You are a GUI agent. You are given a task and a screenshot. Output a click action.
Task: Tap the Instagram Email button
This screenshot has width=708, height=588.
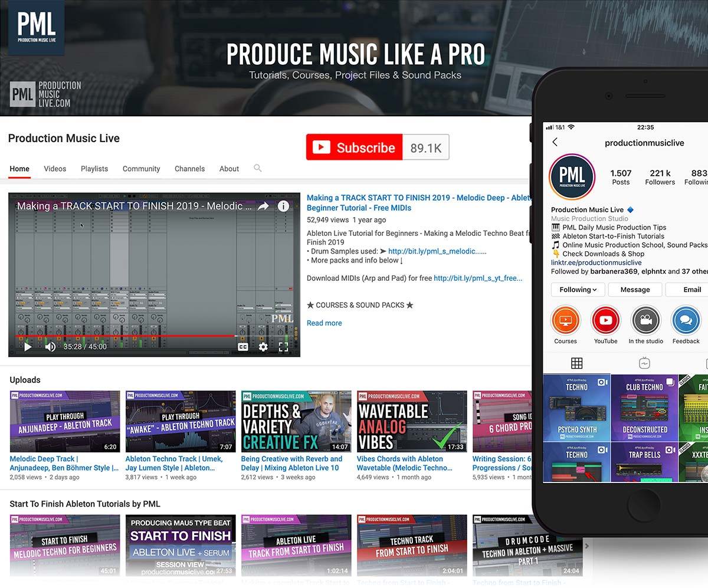[x=687, y=290]
